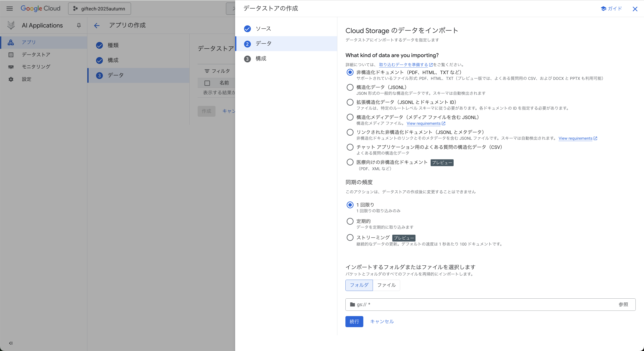Open AI Applications 設定
Viewport: 644px width, 351px height.
pyautogui.click(x=26, y=79)
